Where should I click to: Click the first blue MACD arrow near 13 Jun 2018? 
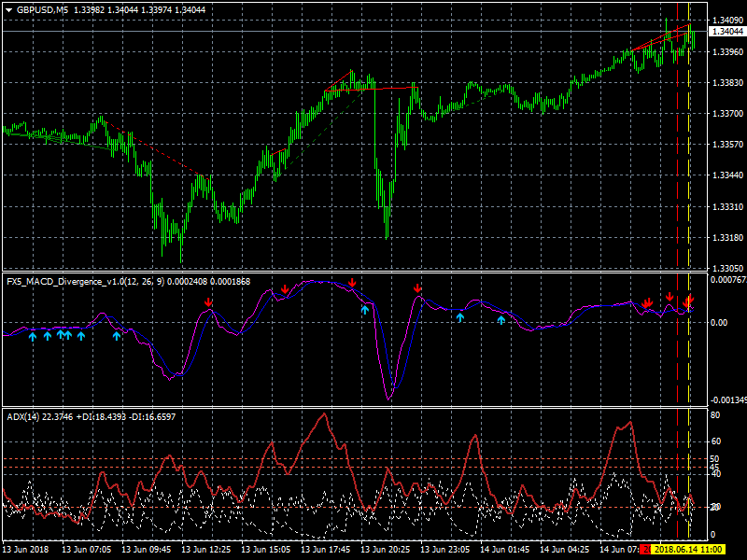point(33,337)
